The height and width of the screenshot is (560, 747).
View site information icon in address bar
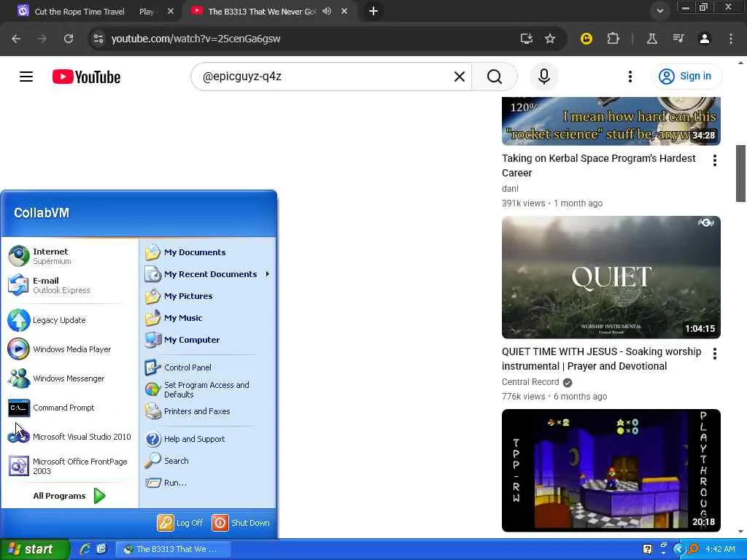98,39
